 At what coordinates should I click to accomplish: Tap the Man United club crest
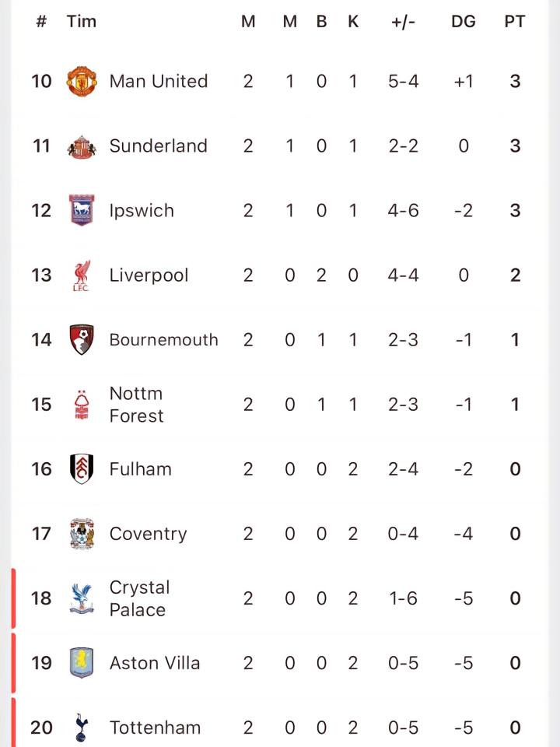[82, 82]
